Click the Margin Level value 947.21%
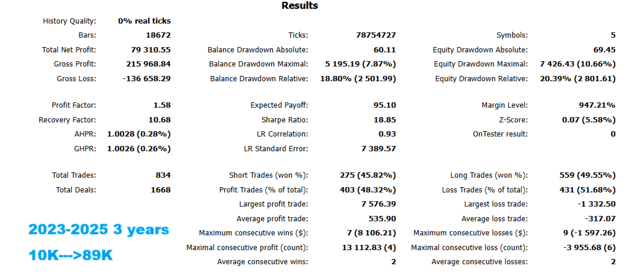The width and height of the screenshot is (644, 276). tap(597, 106)
